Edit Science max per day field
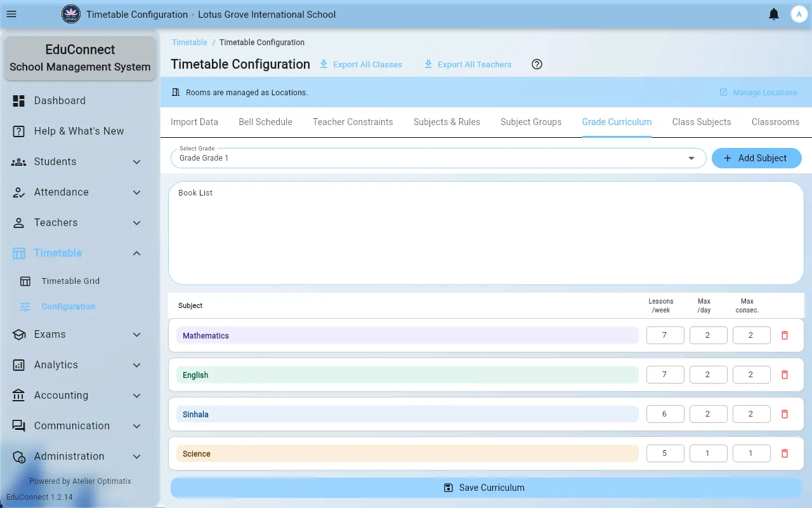Screen dimensions: 812x508 click(x=709, y=453)
